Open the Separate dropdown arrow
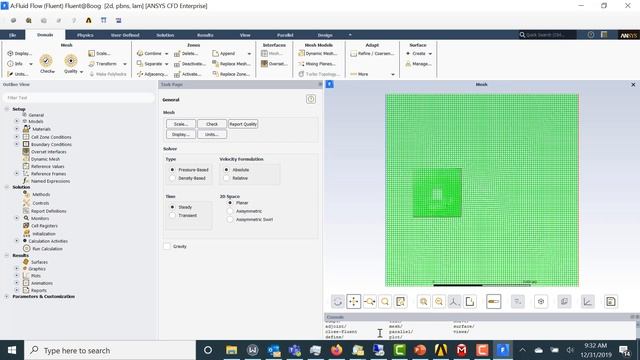 (167, 64)
